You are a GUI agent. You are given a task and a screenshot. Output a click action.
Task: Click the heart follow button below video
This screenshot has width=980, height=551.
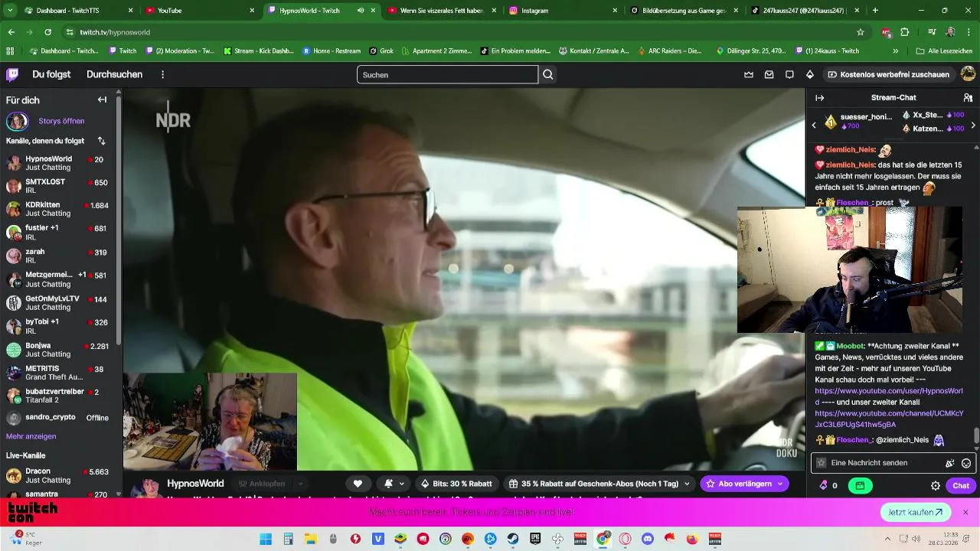point(358,484)
